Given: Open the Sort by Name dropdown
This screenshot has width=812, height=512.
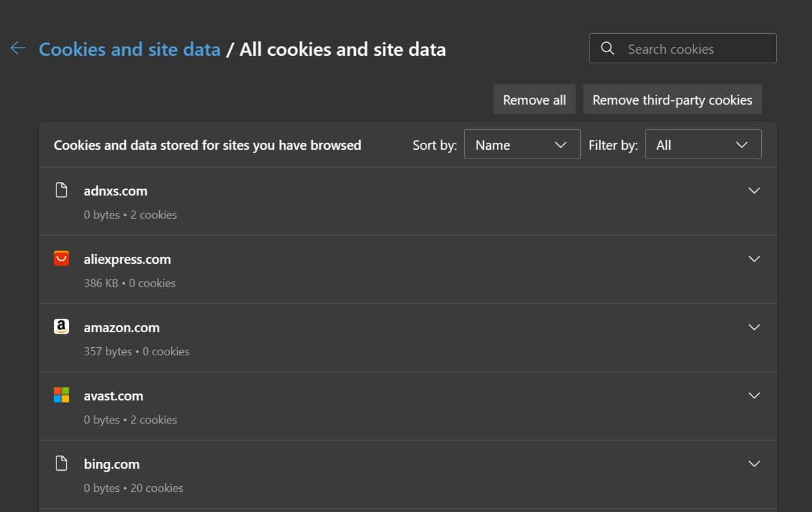Looking at the screenshot, I should pyautogui.click(x=521, y=145).
